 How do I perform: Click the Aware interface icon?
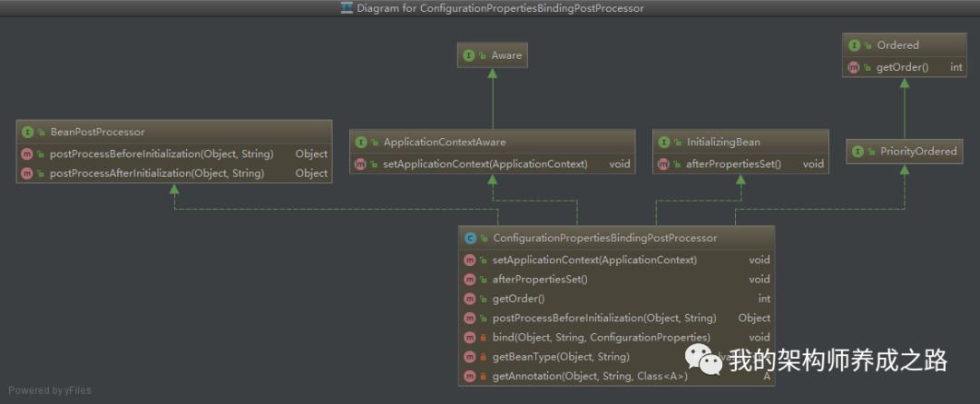(468, 55)
